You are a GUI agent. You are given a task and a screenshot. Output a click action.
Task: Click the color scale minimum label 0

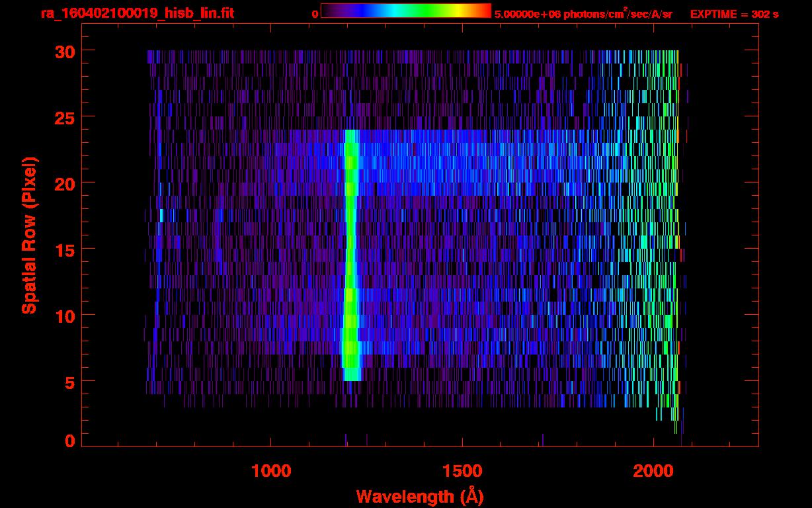click(x=315, y=14)
